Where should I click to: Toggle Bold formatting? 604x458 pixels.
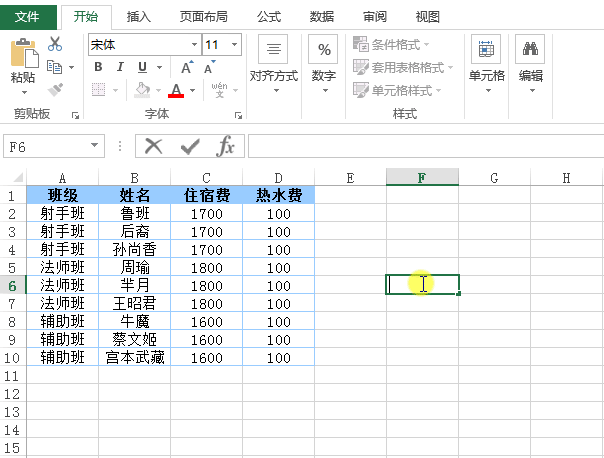98,67
